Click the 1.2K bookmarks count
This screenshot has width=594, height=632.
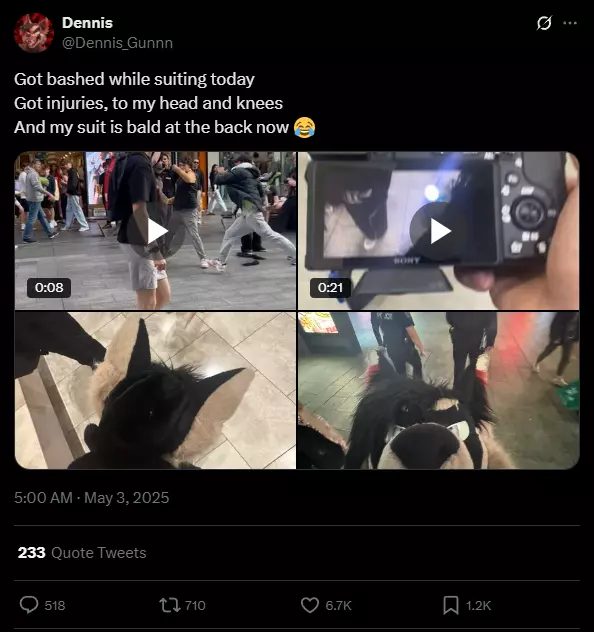[478, 605]
